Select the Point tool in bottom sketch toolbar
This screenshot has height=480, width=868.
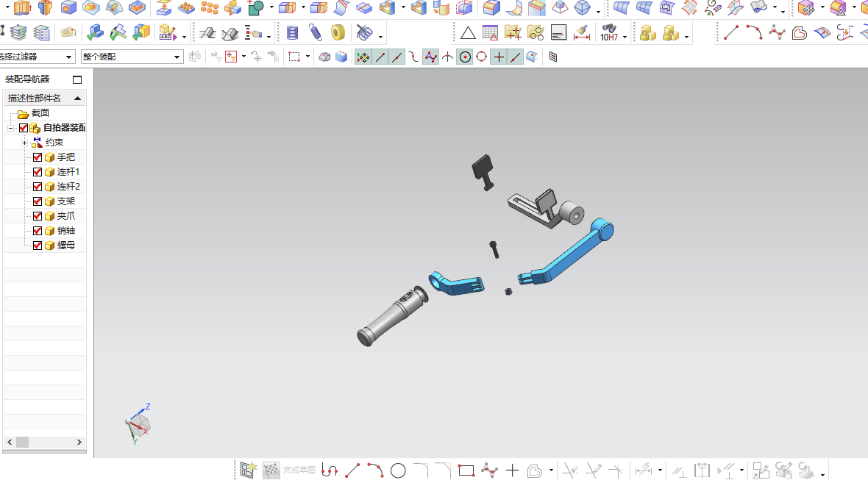tap(512, 470)
